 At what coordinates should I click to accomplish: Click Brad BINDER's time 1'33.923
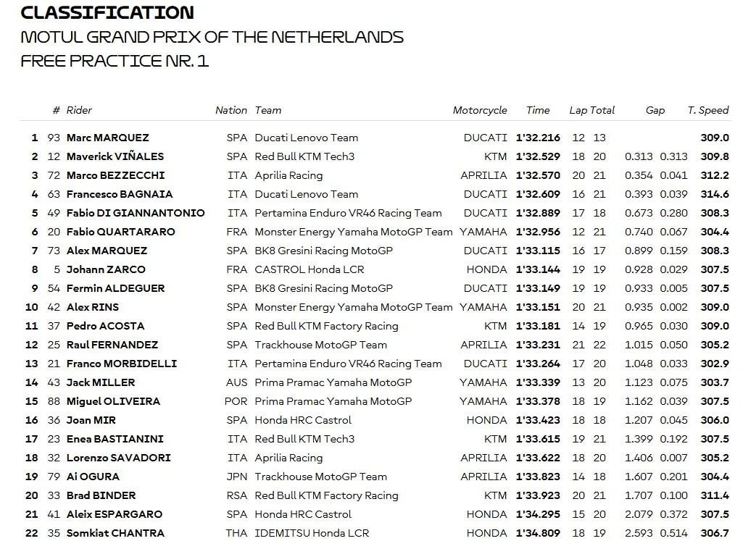(x=538, y=495)
